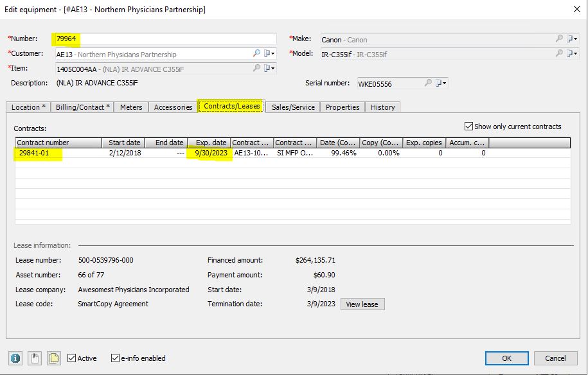Screen dimensions: 588x375
Task: Open the Item field options dropdown
Action: [269, 68]
